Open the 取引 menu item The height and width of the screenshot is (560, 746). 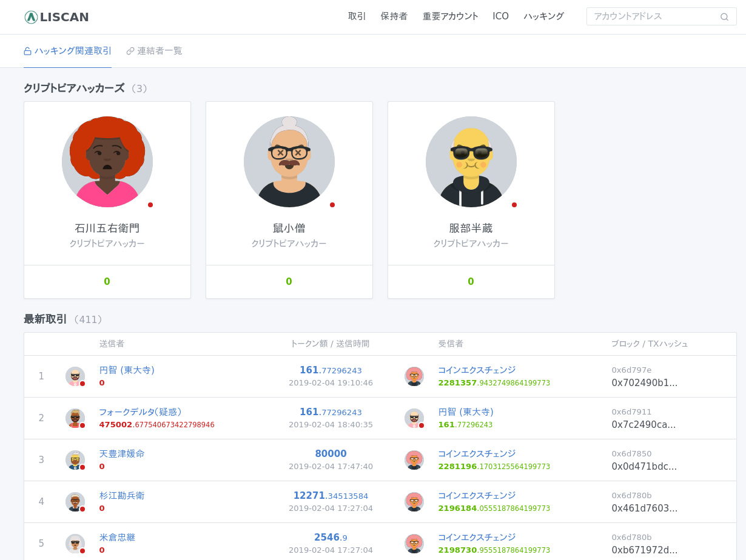tap(357, 16)
